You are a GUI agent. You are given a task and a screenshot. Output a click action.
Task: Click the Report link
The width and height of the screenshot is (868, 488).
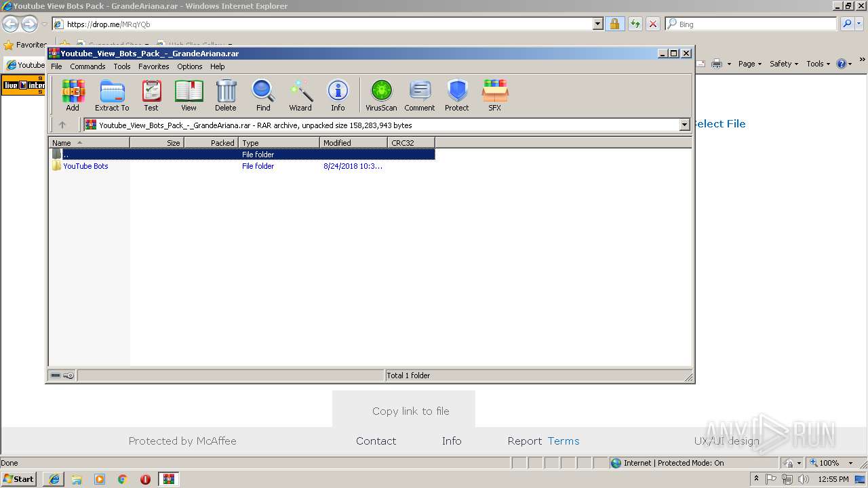(525, 441)
